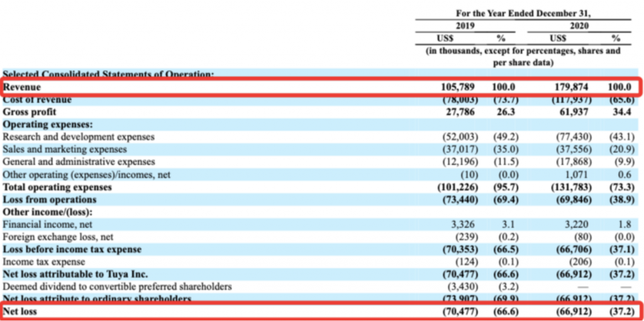Screen dimensions: 644x321
Task: Click the Revenue row label
Action: pyautogui.click(x=22, y=87)
